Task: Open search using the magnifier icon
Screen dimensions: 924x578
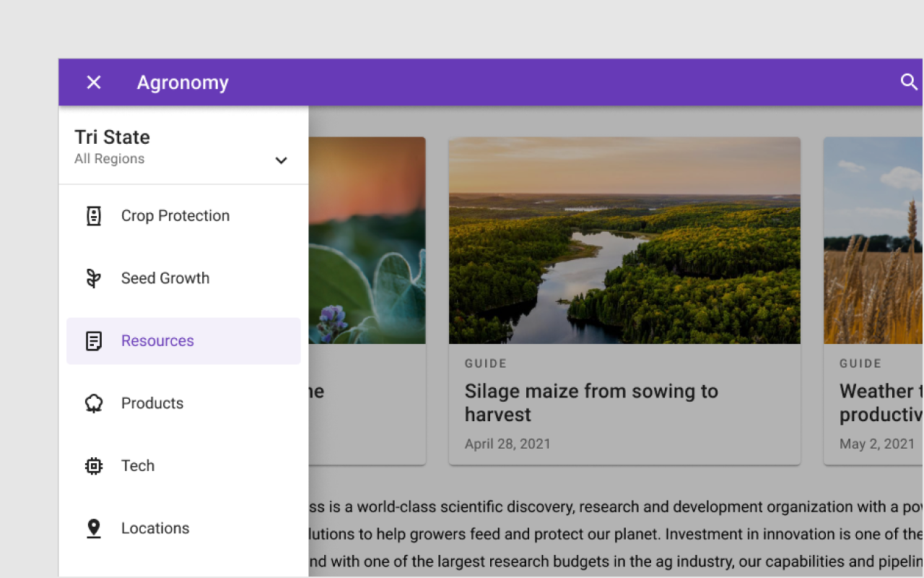Action: click(909, 82)
